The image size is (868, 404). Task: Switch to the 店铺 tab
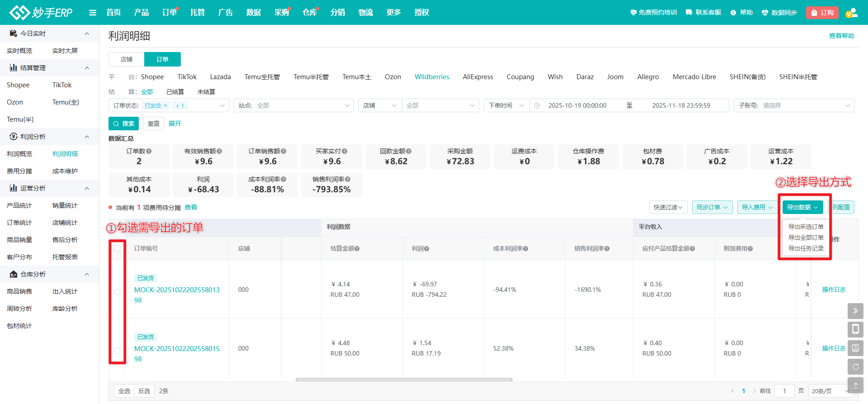coord(127,59)
